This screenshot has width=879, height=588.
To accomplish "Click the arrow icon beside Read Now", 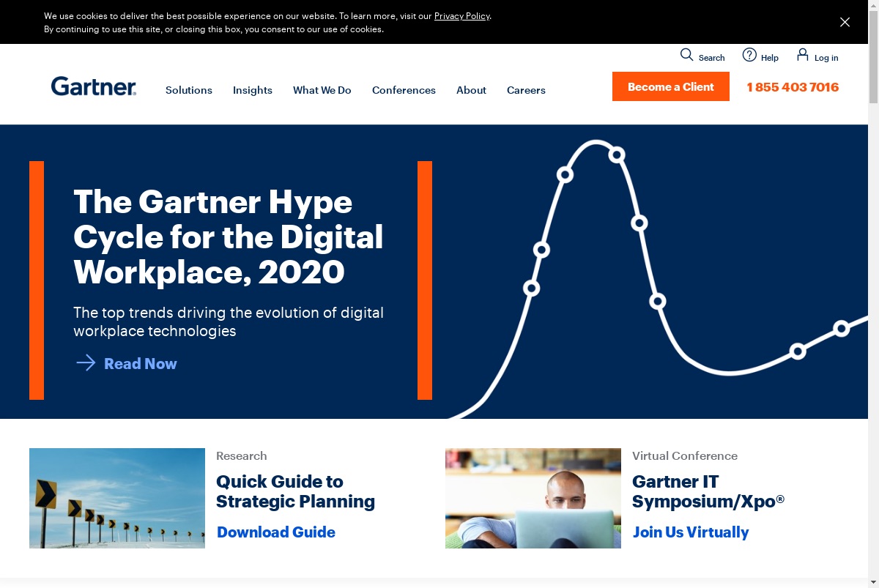I will [86, 363].
